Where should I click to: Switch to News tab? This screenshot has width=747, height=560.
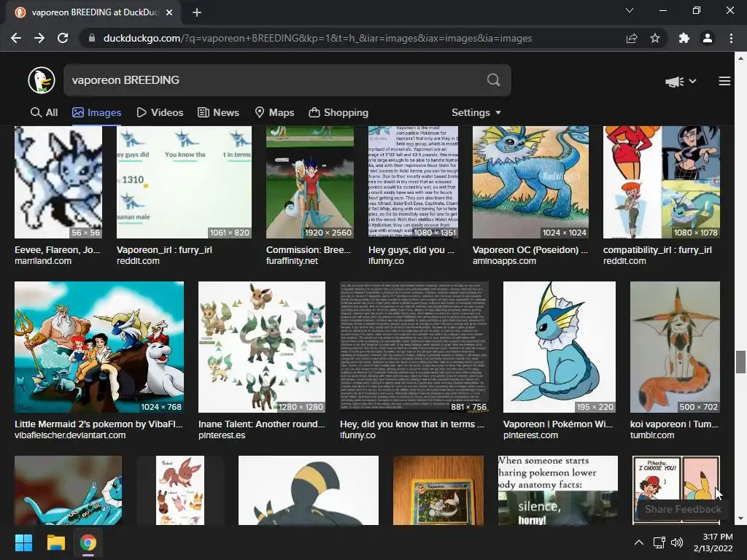tap(219, 112)
